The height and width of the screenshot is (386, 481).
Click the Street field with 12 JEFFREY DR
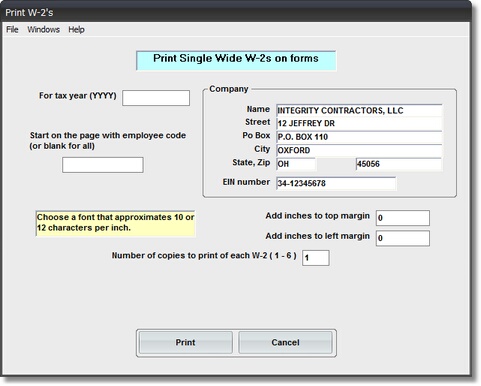coord(359,123)
